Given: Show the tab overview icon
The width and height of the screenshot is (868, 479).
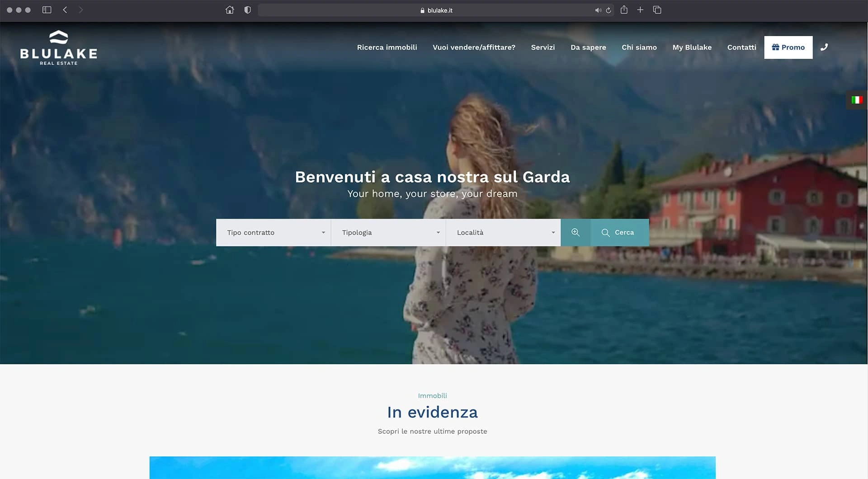Looking at the screenshot, I should point(657,10).
